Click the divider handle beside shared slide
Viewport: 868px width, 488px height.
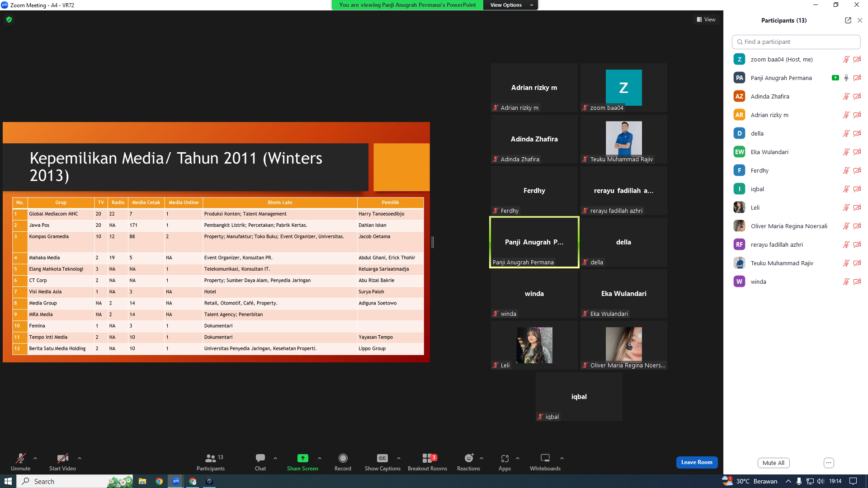click(x=433, y=242)
